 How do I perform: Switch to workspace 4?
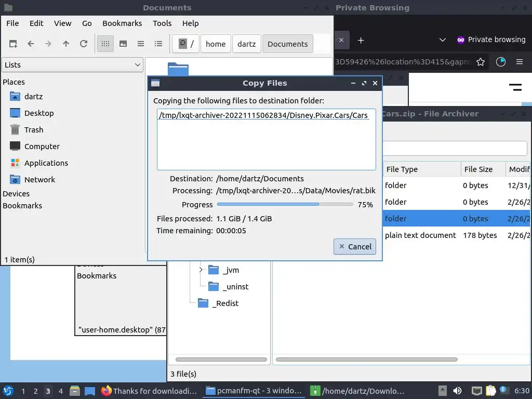coord(61,391)
